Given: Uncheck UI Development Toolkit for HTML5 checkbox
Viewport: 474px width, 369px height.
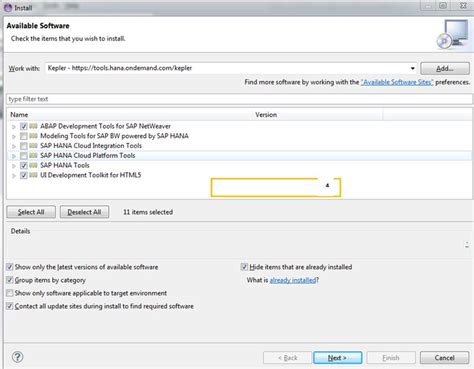Looking at the screenshot, I should 24,175.
